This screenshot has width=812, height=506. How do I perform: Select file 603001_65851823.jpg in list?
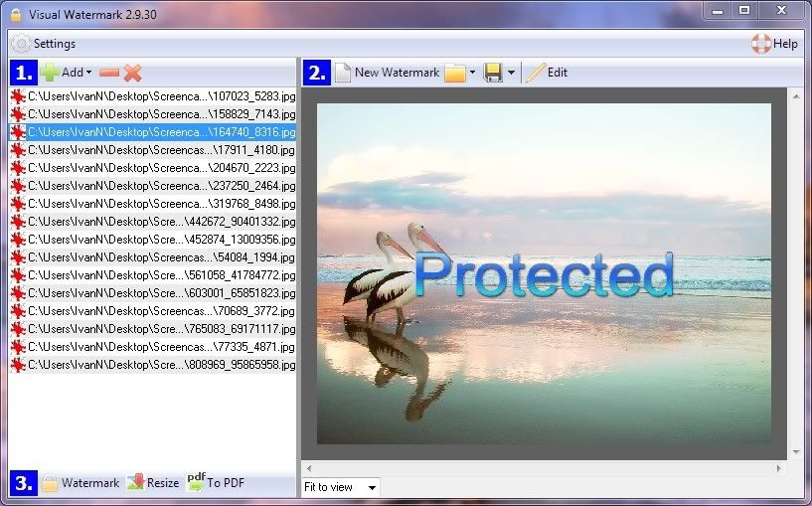pyautogui.click(x=153, y=293)
